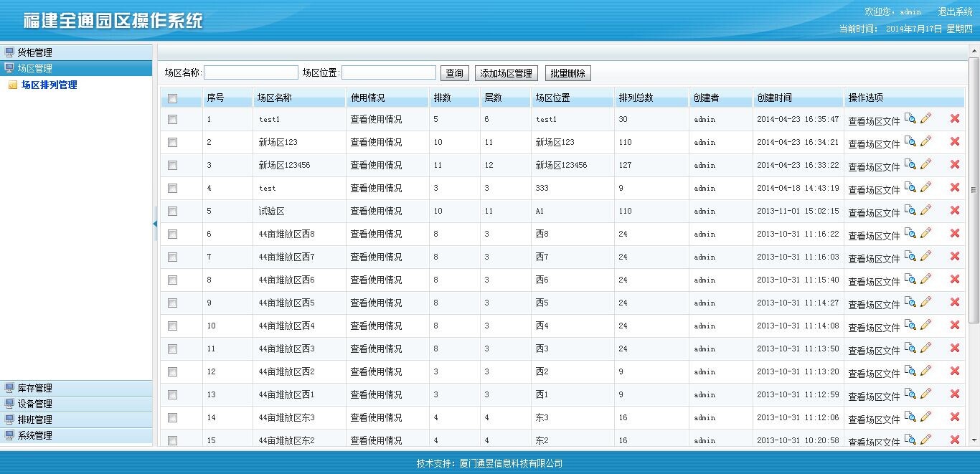This screenshot has height=474, width=980.
Task: Click the location cell 新场区123456
Action: [561, 166]
